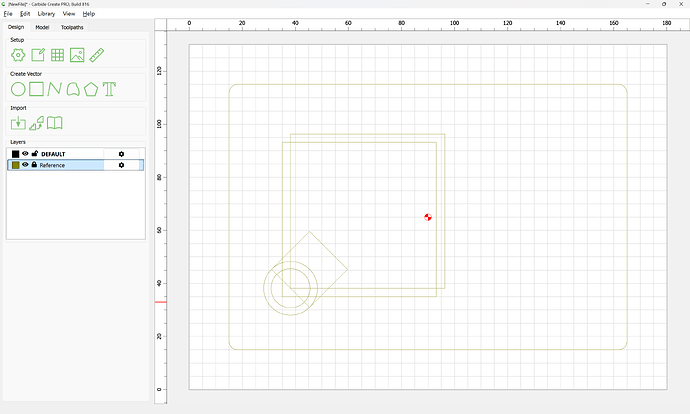The width and height of the screenshot is (690, 414).
Task: Open the grid settings icon
Action: [57, 55]
